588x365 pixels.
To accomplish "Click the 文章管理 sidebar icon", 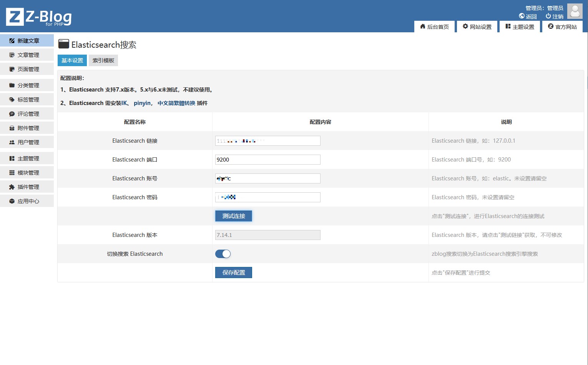I will pos(12,55).
